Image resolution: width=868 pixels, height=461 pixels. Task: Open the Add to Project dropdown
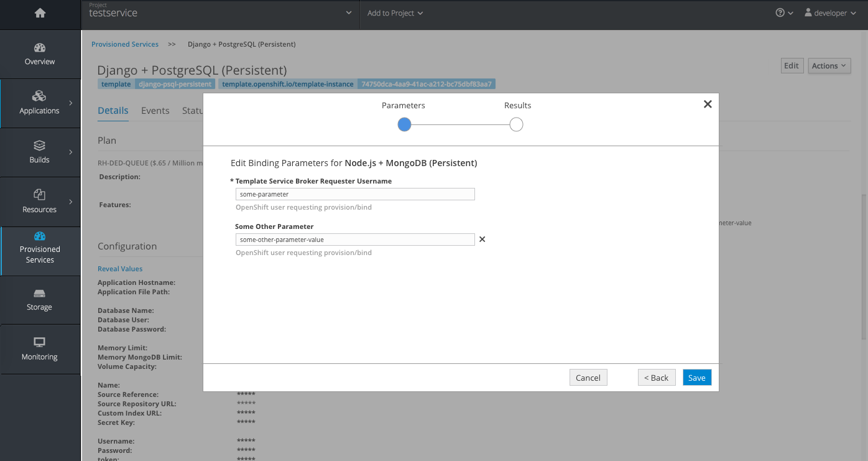[395, 13]
